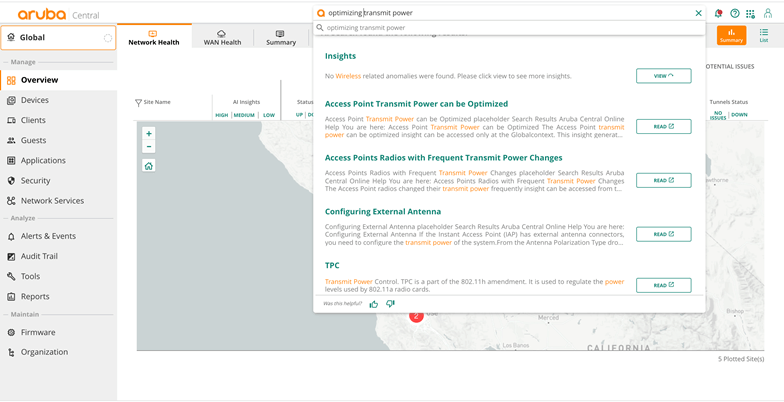Switch to the WAN Health tab
This screenshot has height=402, width=784.
point(222,37)
